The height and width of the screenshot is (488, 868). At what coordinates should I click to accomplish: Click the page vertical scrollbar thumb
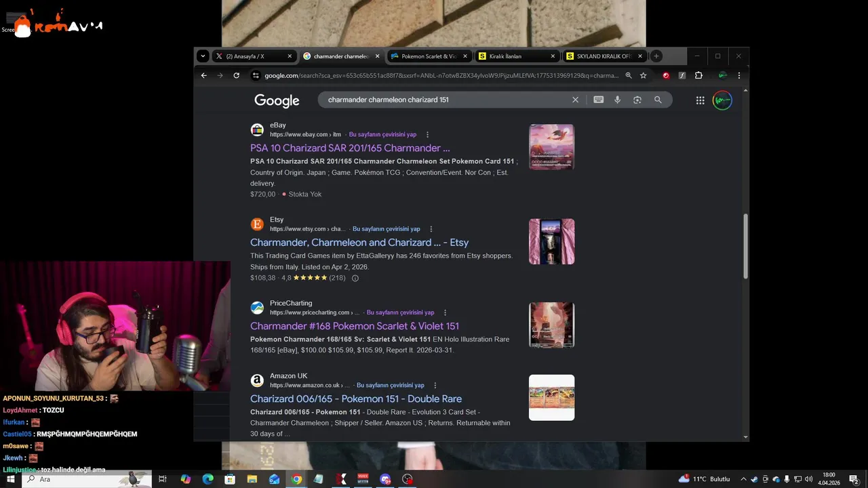click(746, 246)
